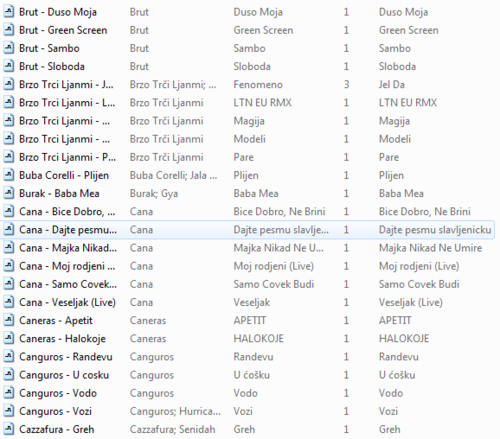Select the file icon for Cazzafura - Greh
Viewport: 500px width, 439px height.
click(x=9, y=429)
